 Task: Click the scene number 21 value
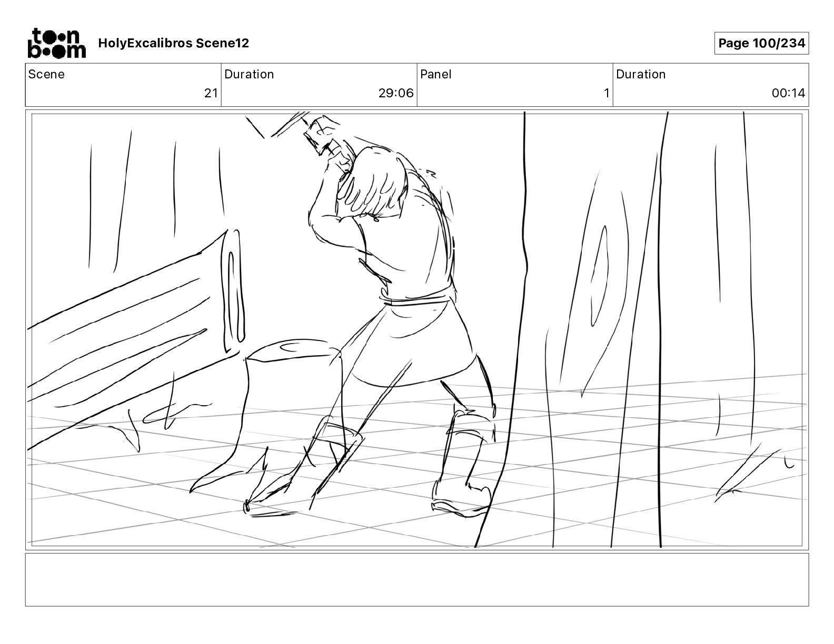pyautogui.click(x=211, y=93)
